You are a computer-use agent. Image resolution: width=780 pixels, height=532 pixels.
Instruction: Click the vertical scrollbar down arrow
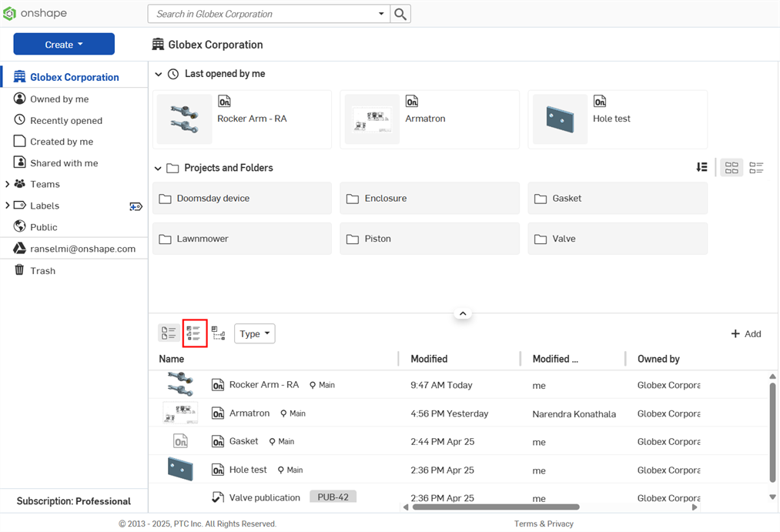coord(772,497)
